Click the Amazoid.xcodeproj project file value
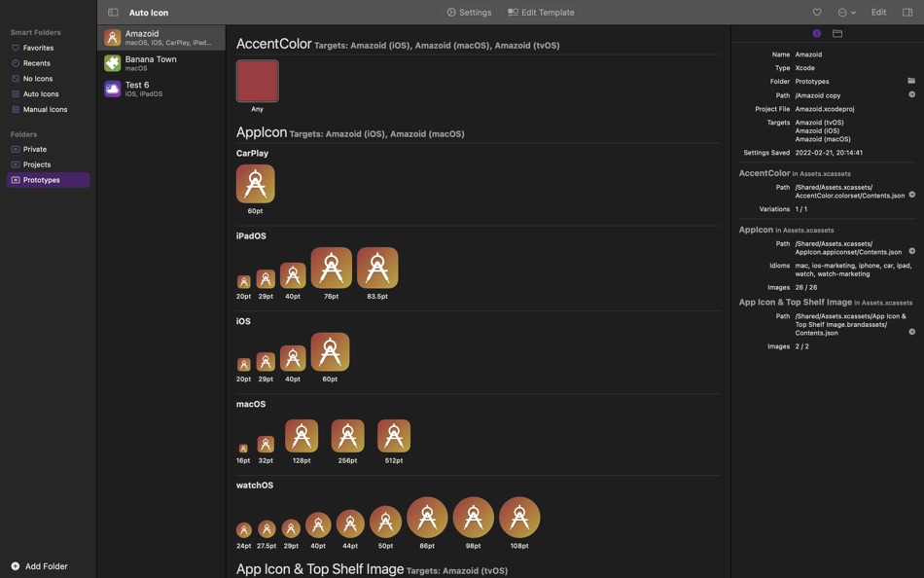Image resolution: width=924 pixels, height=578 pixels. coord(825,109)
